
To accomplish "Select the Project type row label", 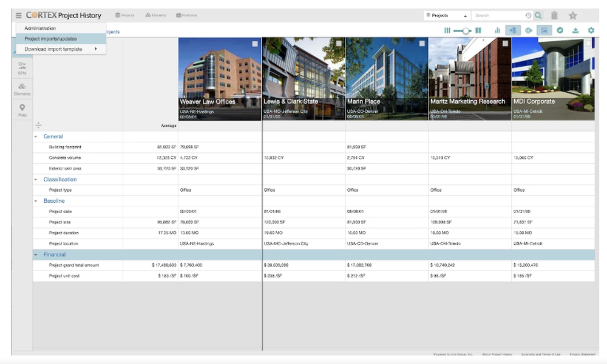I will (60, 190).
